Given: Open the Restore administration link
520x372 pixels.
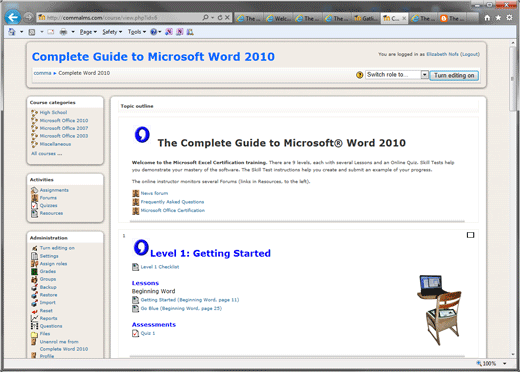Looking at the screenshot, I should click(x=48, y=295).
